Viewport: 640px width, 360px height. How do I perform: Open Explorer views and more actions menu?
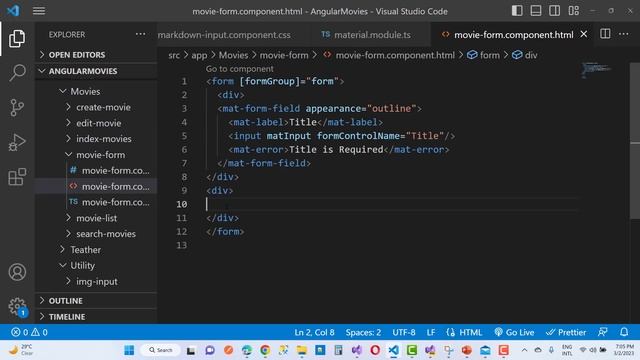point(140,34)
